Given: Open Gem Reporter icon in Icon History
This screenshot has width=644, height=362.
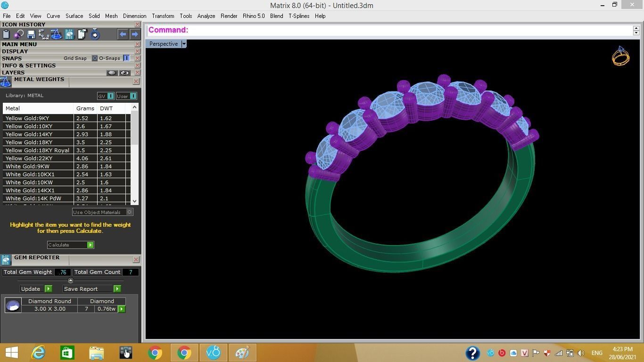Looking at the screenshot, I should (x=69, y=34).
